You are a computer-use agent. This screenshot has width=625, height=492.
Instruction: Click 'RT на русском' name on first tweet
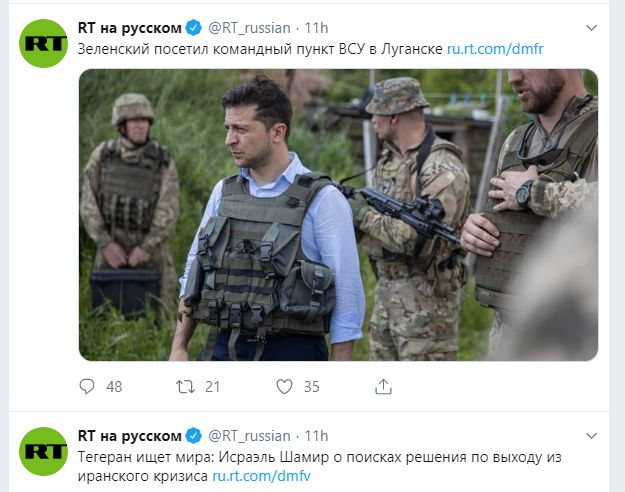(x=130, y=28)
